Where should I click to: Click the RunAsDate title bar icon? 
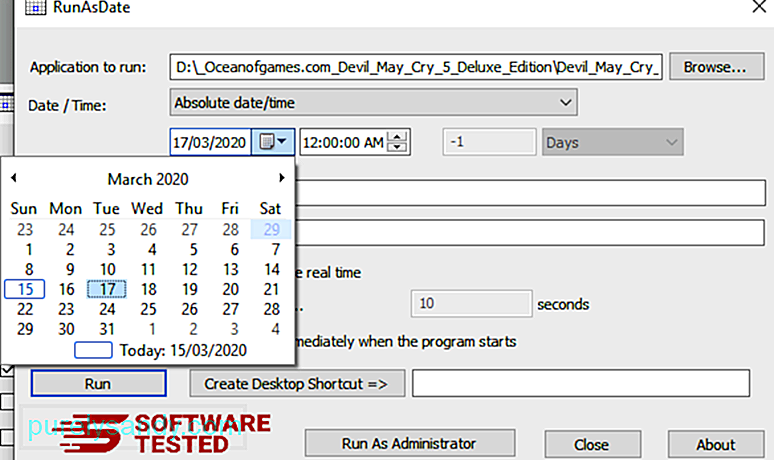(x=36, y=7)
